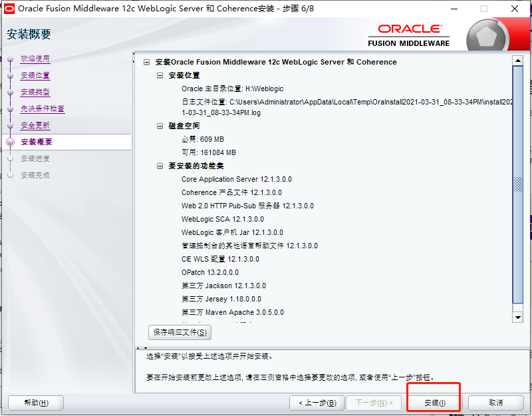The width and height of the screenshot is (532, 416).
Task: Click the scrollbar up arrow
Action: tap(518, 61)
